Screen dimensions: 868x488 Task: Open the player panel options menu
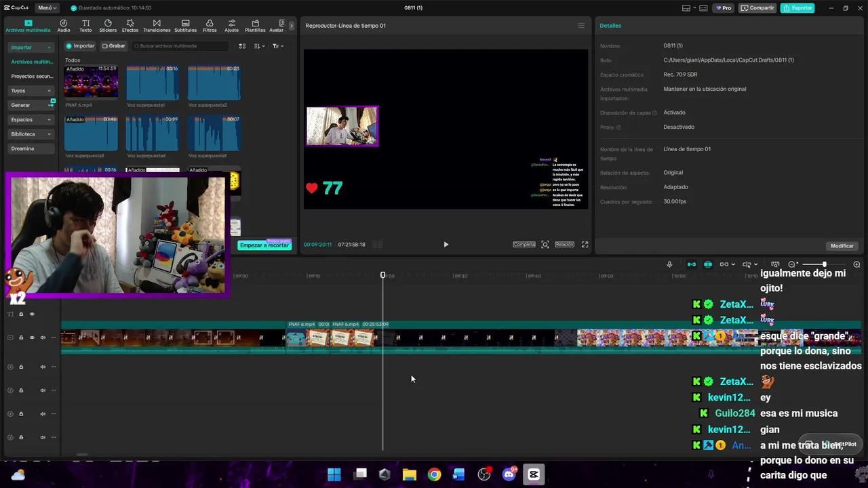(x=581, y=26)
